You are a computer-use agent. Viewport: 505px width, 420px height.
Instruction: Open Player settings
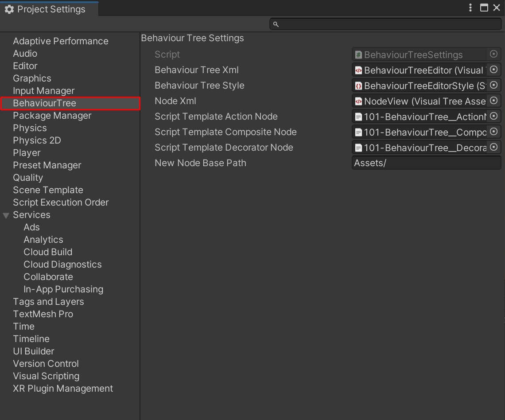(x=27, y=153)
